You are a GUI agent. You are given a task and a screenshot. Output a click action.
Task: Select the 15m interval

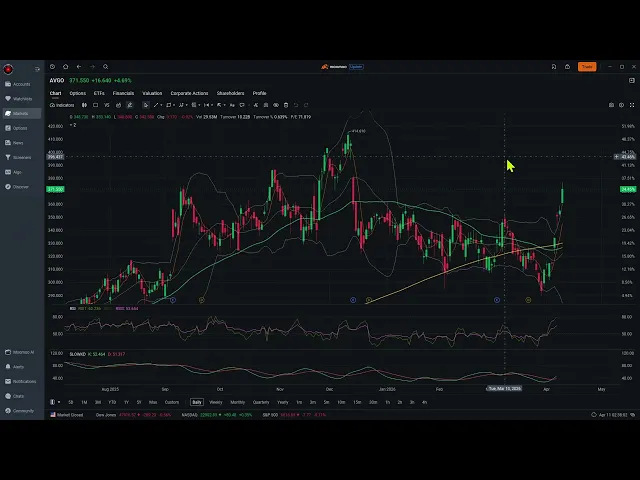pyautogui.click(x=357, y=402)
